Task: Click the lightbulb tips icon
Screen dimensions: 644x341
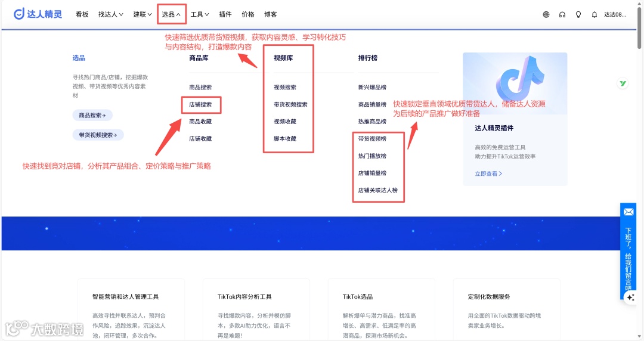Action: (578, 14)
